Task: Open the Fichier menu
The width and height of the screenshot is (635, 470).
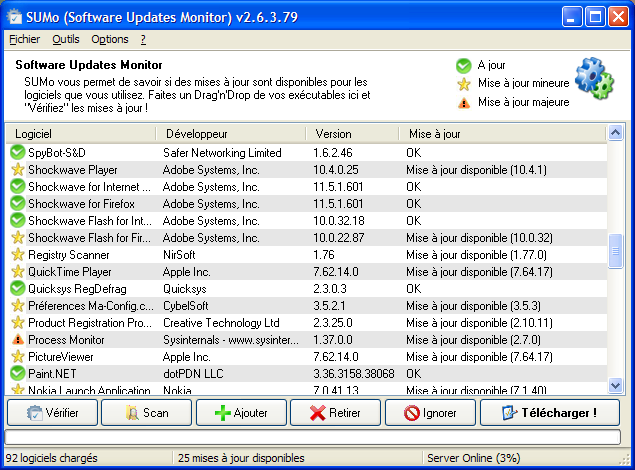Action: pyautogui.click(x=25, y=39)
